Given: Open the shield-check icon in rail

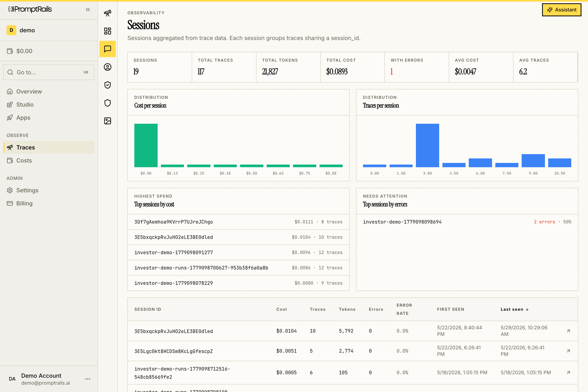Looking at the screenshot, I should (108, 85).
